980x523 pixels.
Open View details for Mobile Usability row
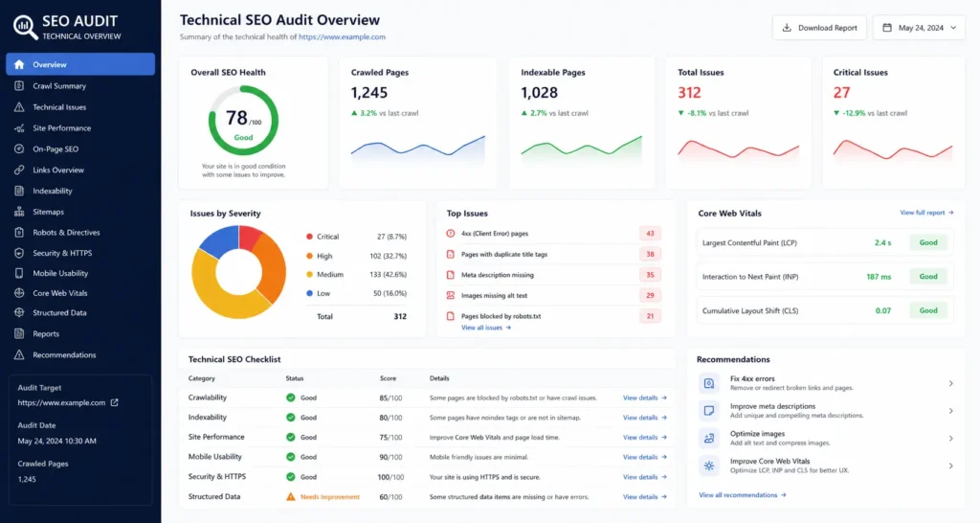point(644,457)
